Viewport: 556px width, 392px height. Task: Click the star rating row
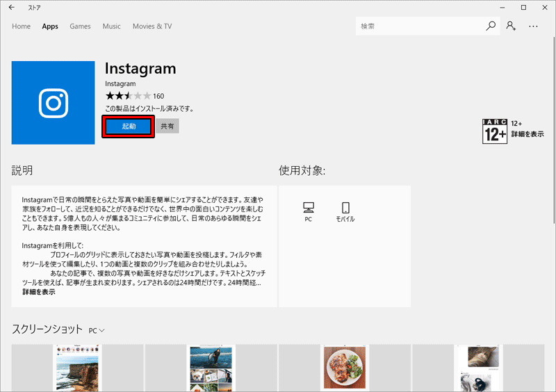tap(128, 96)
